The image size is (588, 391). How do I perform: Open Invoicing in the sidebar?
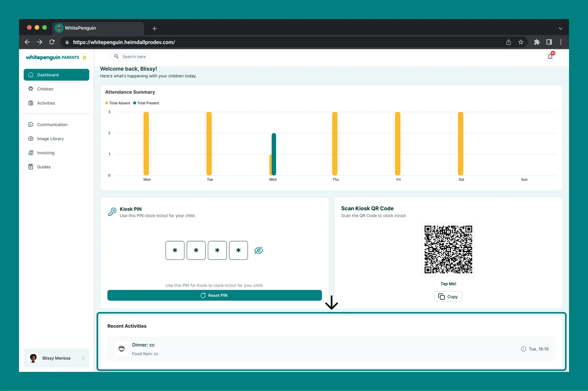pos(56,153)
